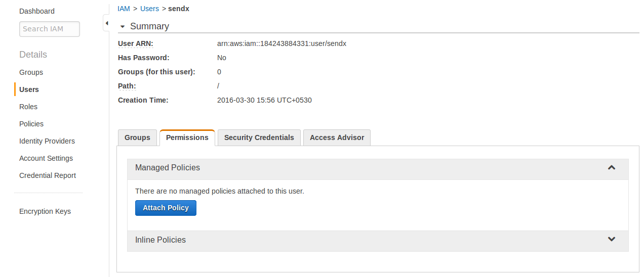Open the Security Credentials tab
The height and width of the screenshot is (277, 644).
[x=259, y=137]
